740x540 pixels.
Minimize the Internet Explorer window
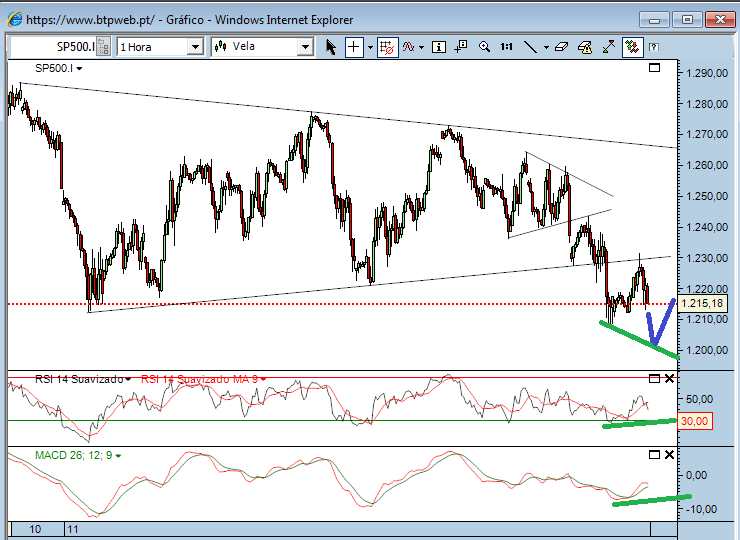654,20
